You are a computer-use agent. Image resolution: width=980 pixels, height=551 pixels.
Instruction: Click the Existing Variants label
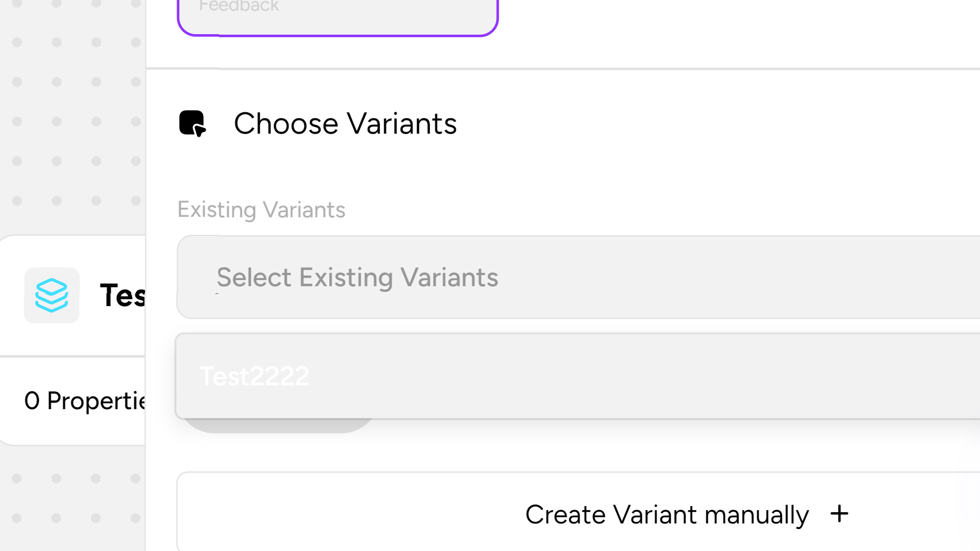pos(261,210)
